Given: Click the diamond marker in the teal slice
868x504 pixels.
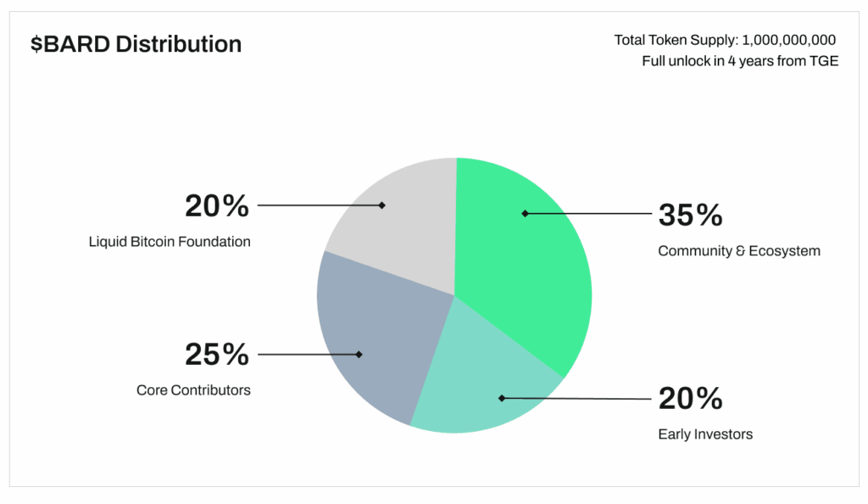Looking at the screenshot, I should (x=501, y=397).
